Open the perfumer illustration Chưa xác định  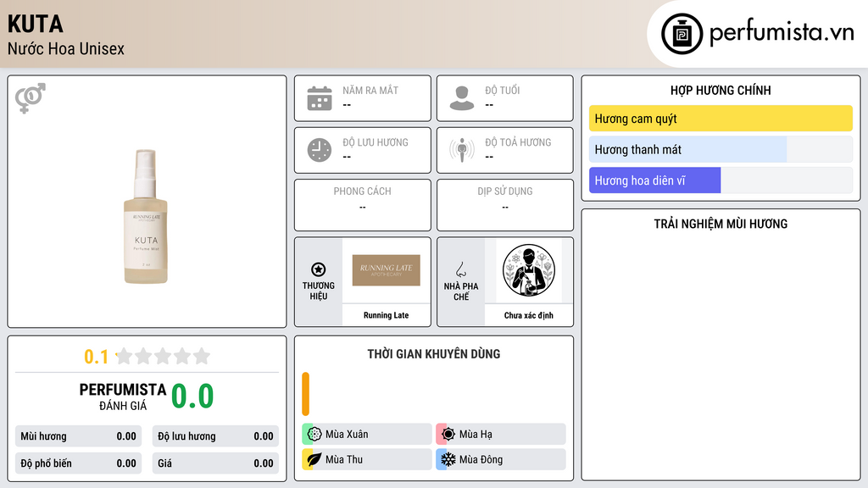(x=529, y=270)
